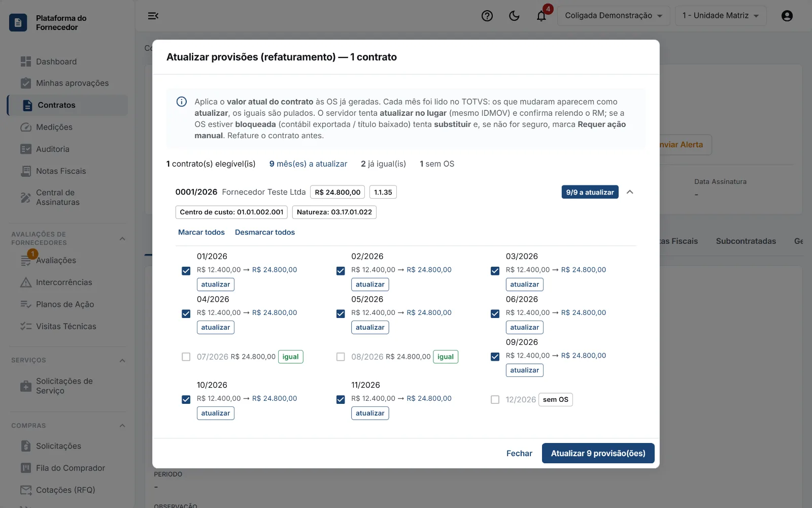Click Atualizar 9 provisão(ões) button
Screen dimensions: 812x508
598,453
